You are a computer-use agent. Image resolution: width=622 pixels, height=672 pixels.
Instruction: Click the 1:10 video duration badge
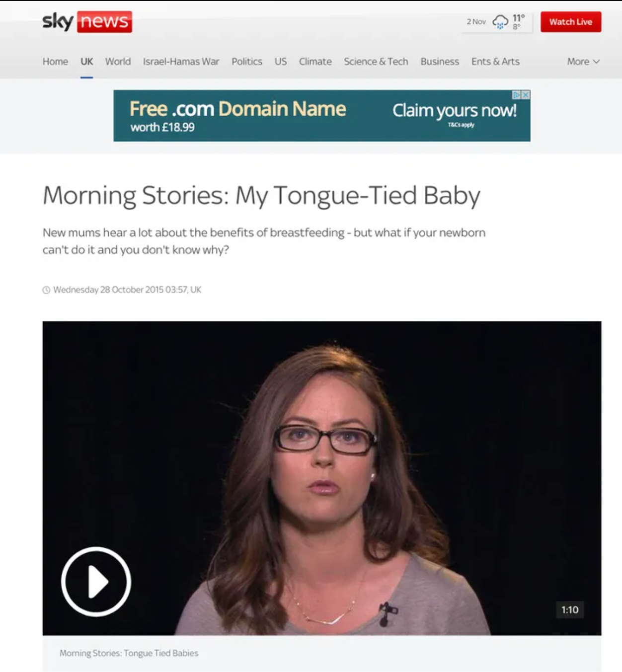570,610
